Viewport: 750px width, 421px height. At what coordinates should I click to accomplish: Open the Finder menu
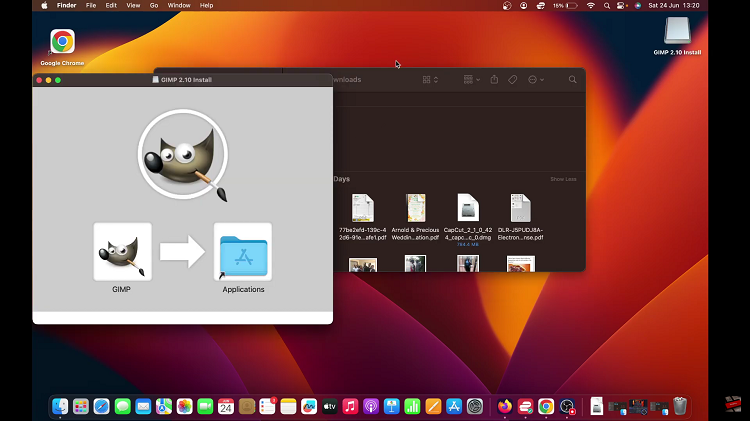(x=66, y=6)
